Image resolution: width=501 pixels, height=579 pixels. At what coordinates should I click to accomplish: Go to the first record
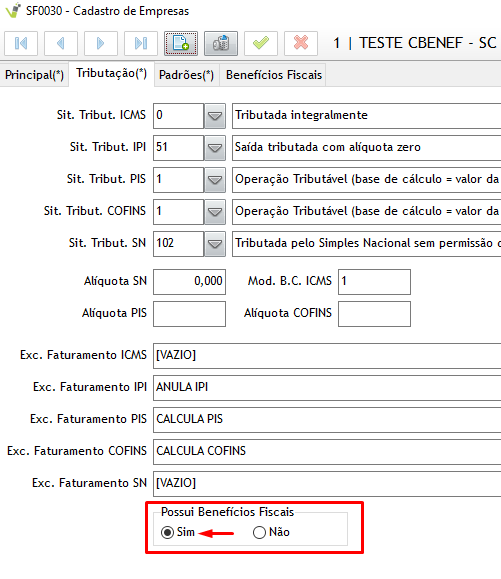[21, 44]
